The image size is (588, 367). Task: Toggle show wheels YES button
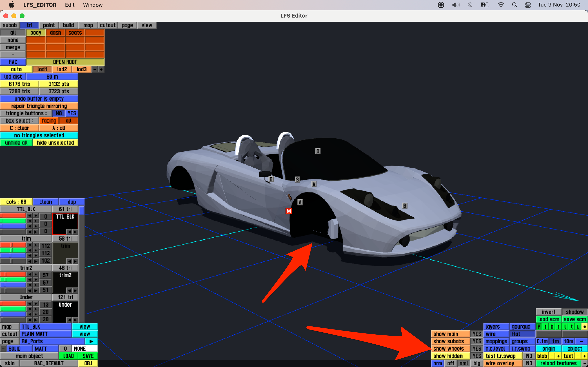pyautogui.click(x=477, y=349)
